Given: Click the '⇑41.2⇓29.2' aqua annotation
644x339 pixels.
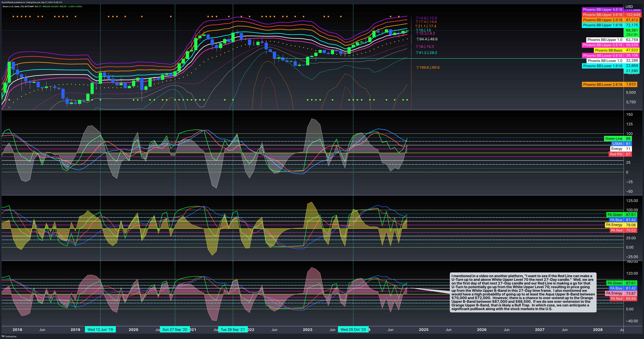Looking at the screenshot, I should [426, 52].
